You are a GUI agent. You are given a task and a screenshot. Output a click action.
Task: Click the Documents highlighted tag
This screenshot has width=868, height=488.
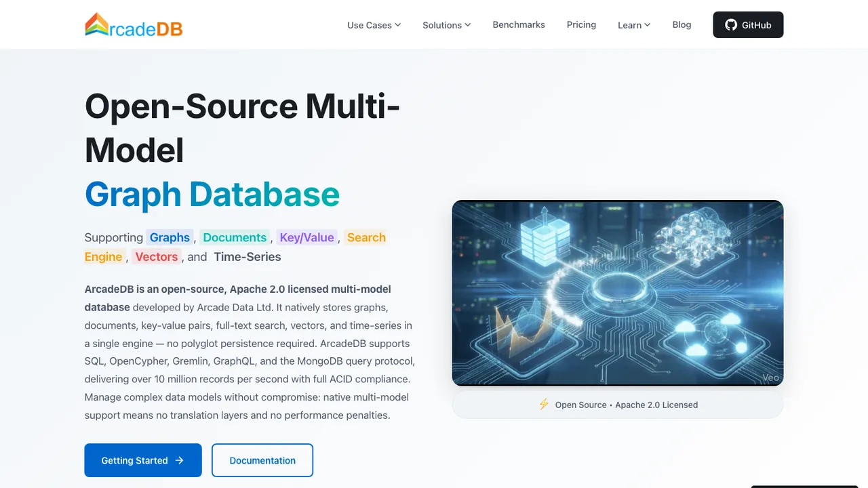coord(235,237)
